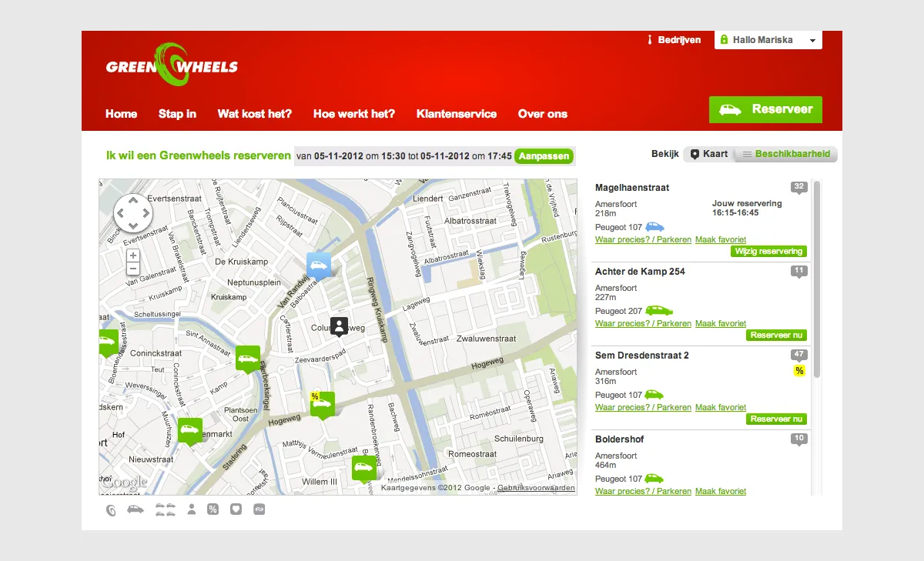Open the Hallo Mariska account dropdown
Screen dimensions: 924x561
coord(768,40)
